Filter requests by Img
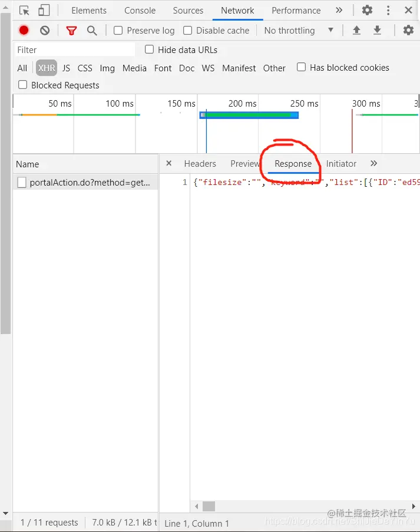The width and height of the screenshot is (420, 532). coord(107,68)
